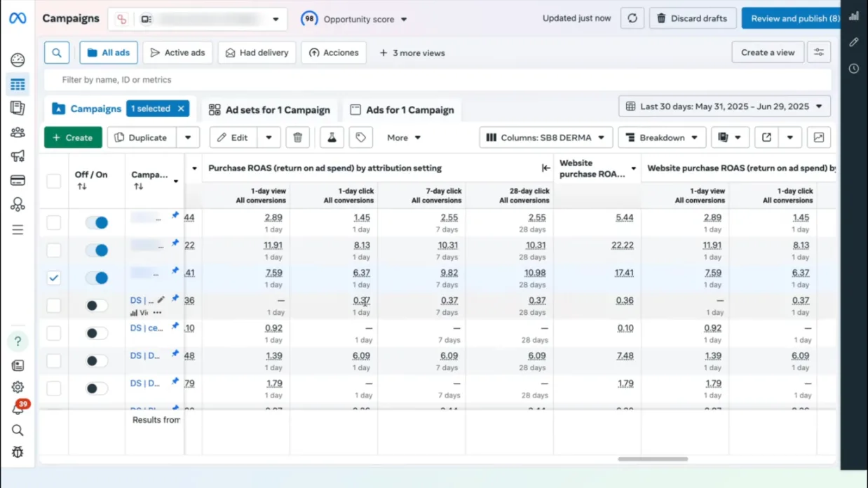Open the Help question mark icon
The width and height of the screenshot is (868, 488).
18,341
